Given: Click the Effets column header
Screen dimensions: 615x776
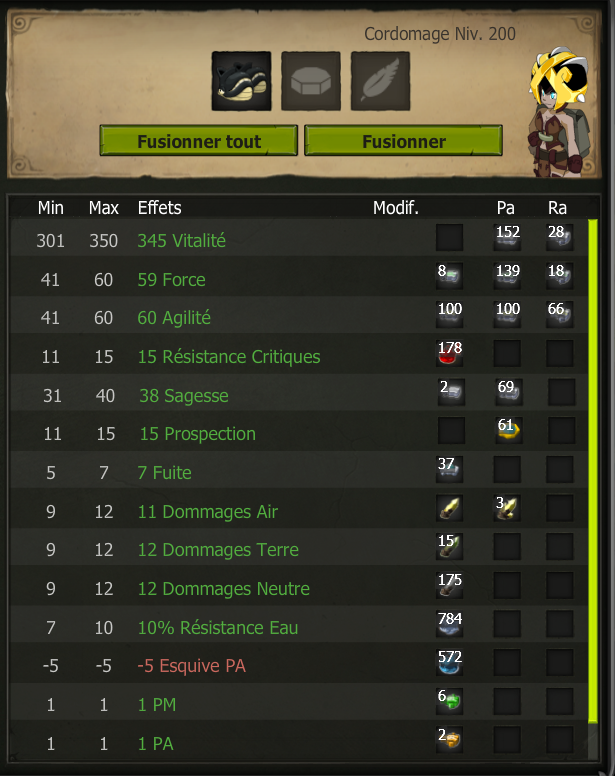Looking at the screenshot, I should pyautogui.click(x=159, y=208).
